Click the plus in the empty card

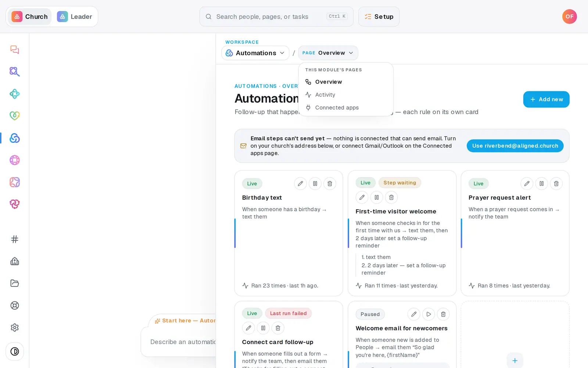point(515,361)
